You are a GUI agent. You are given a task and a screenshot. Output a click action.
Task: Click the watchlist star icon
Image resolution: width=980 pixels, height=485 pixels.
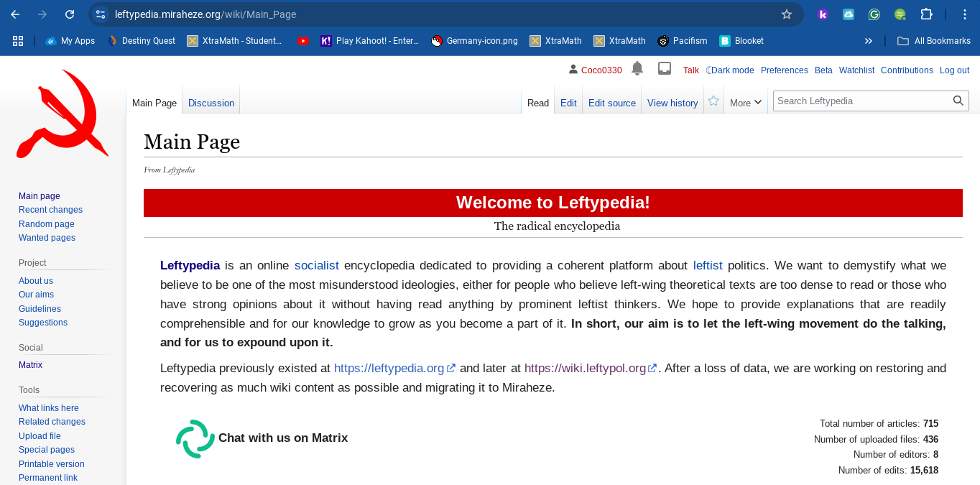[713, 101]
